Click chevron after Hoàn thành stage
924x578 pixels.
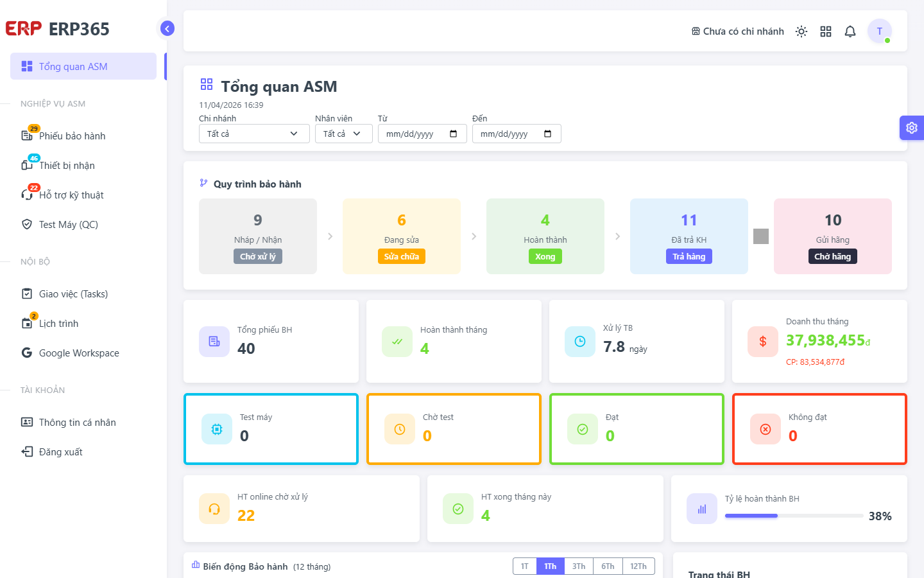click(617, 236)
